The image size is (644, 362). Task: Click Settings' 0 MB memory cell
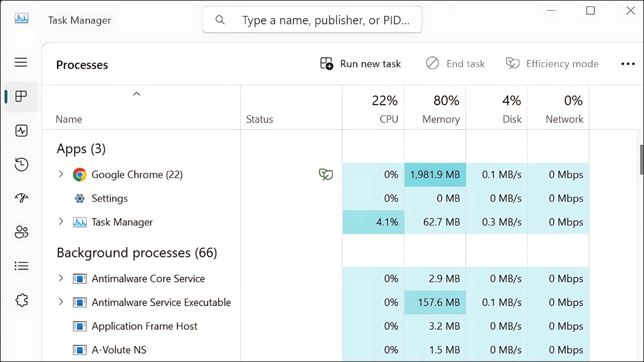[x=435, y=198]
